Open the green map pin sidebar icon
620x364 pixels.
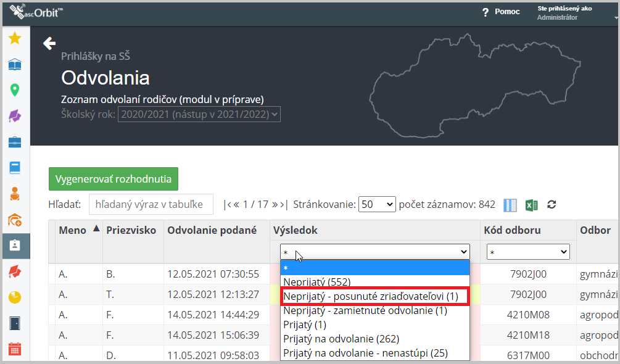point(15,90)
